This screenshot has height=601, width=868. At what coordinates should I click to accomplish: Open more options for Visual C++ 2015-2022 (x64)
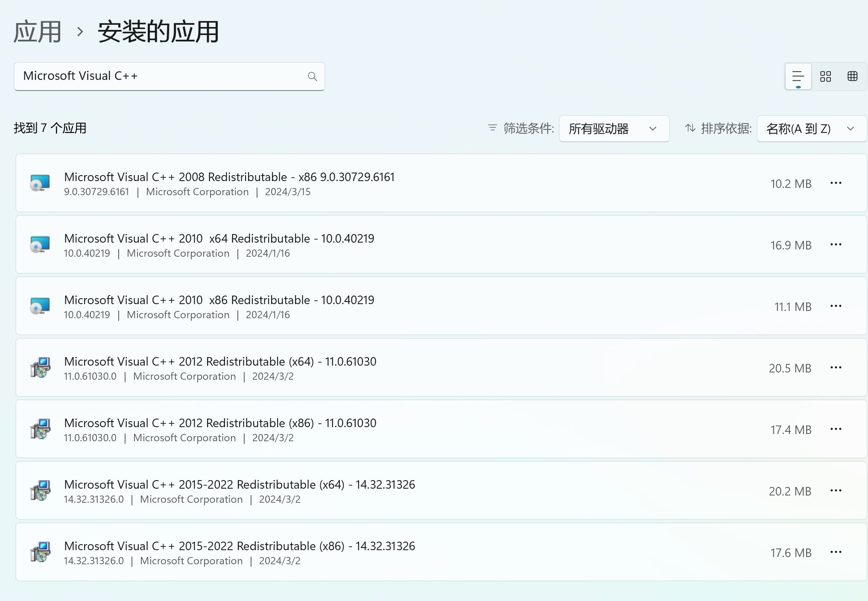[x=836, y=490]
